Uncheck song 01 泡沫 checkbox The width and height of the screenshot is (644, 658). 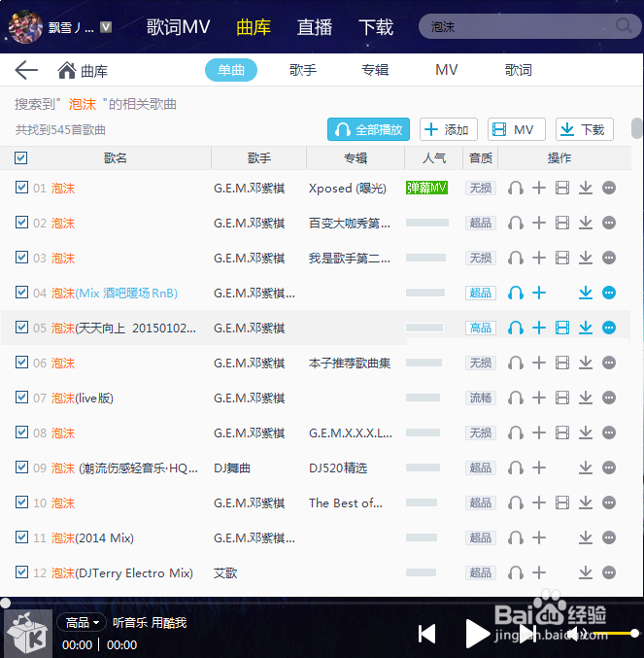tap(21, 188)
